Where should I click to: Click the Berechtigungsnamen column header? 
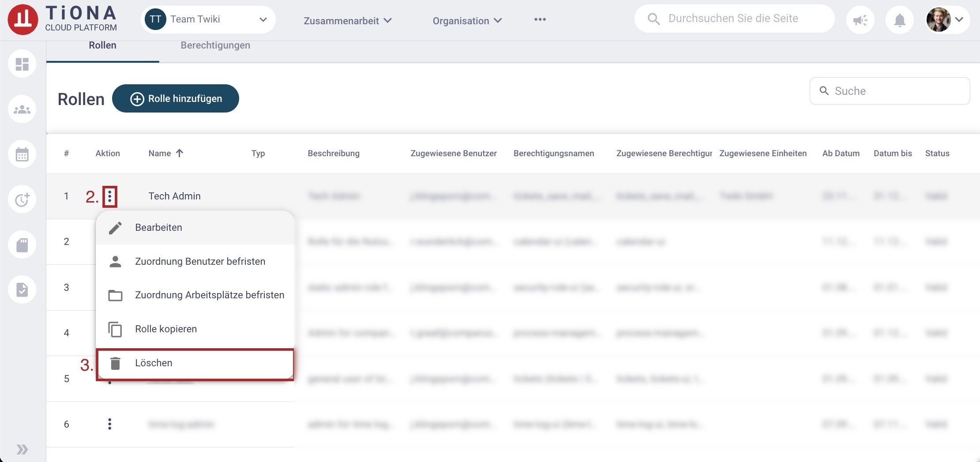[x=554, y=153]
